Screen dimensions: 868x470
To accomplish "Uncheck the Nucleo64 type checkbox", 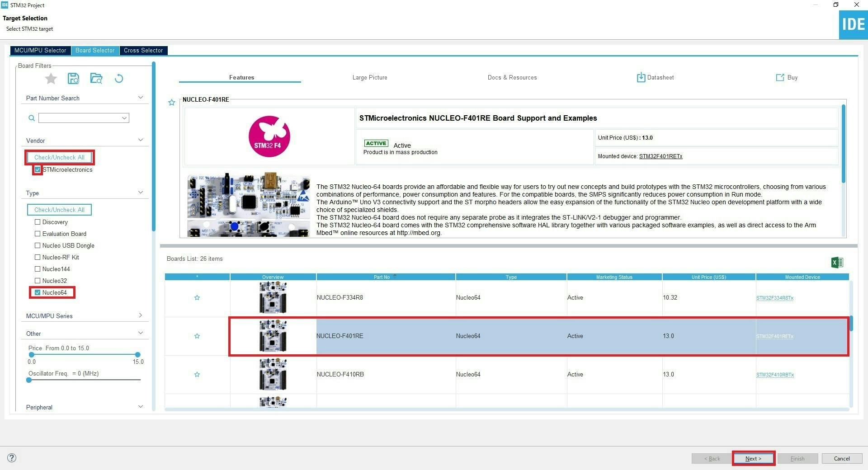I will (38, 292).
